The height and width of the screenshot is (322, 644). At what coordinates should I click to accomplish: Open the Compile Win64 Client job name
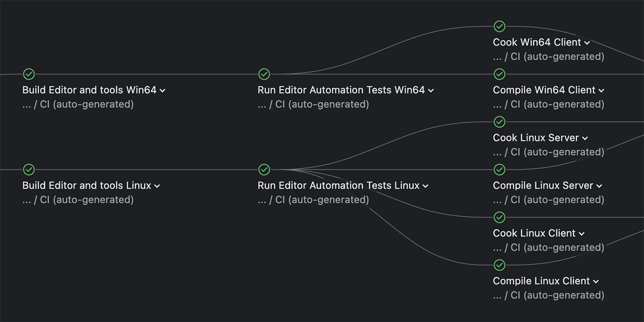tap(544, 90)
